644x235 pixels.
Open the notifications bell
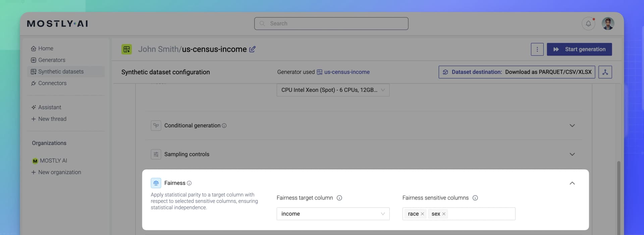(x=588, y=23)
